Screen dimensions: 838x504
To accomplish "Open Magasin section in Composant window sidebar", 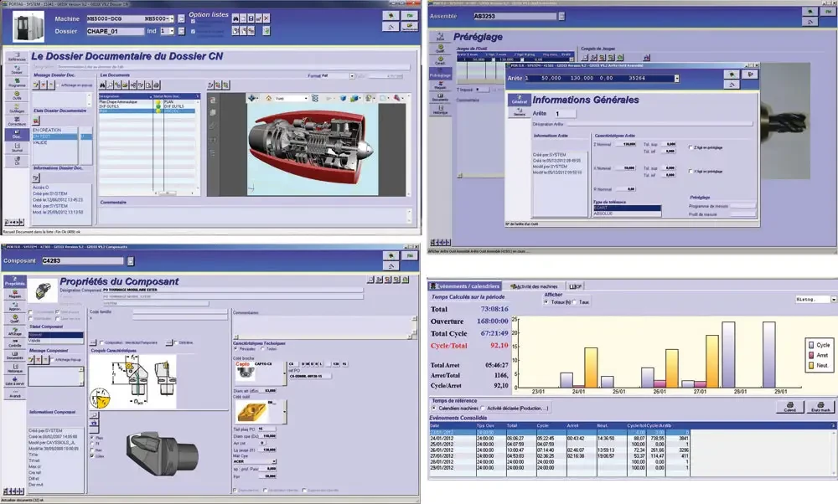I will tap(15, 295).
